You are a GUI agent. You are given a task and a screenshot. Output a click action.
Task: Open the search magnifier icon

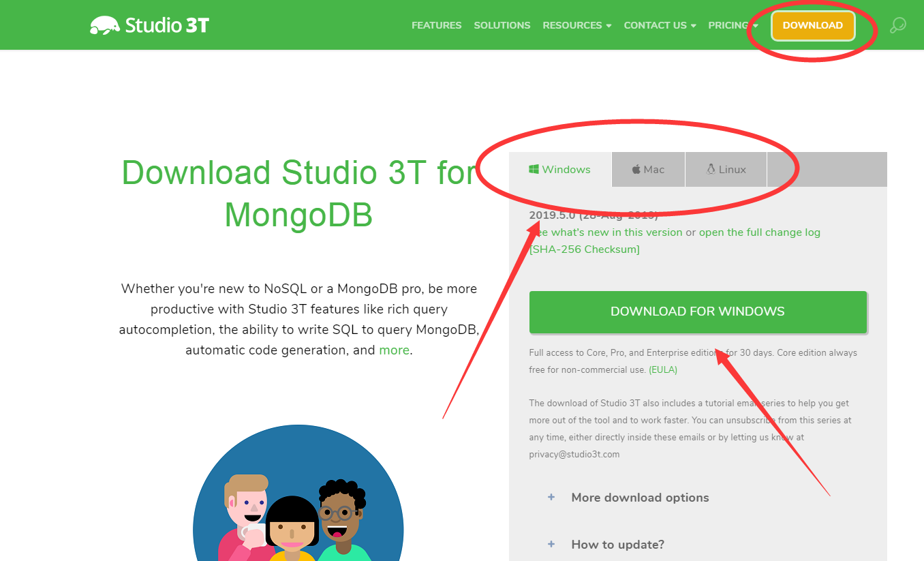(x=898, y=25)
